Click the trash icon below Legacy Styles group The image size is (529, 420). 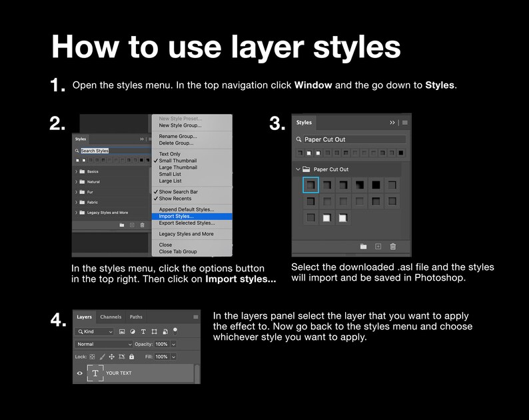(142, 225)
